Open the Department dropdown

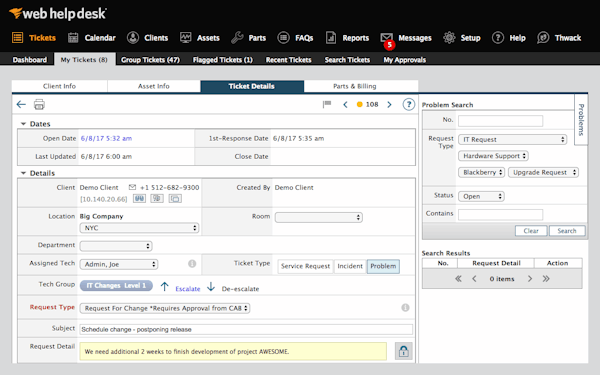[116, 246]
